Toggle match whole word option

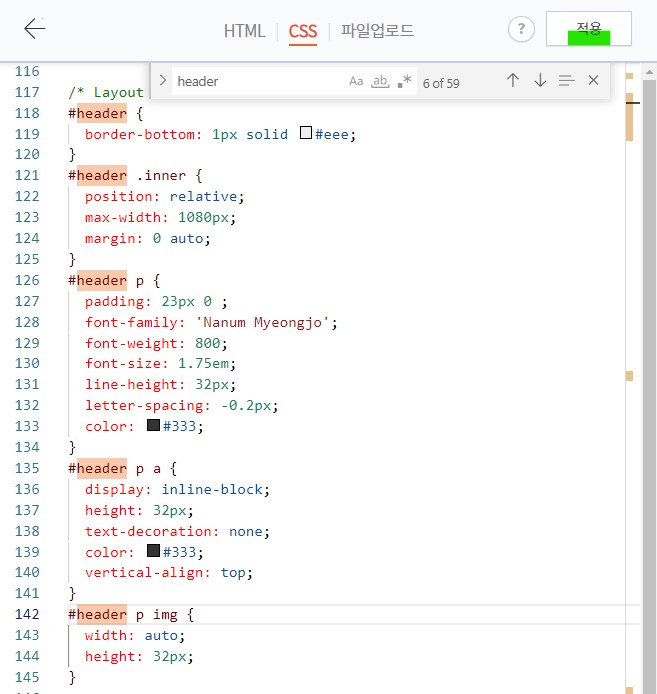coord(380,81)
